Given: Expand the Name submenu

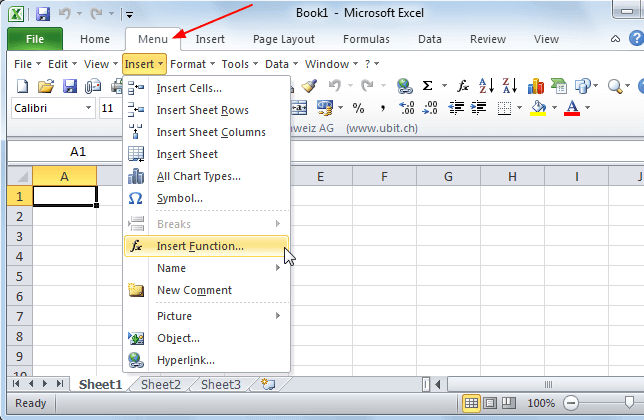Looking at the screenshot, I should click(x=206, y=268).
